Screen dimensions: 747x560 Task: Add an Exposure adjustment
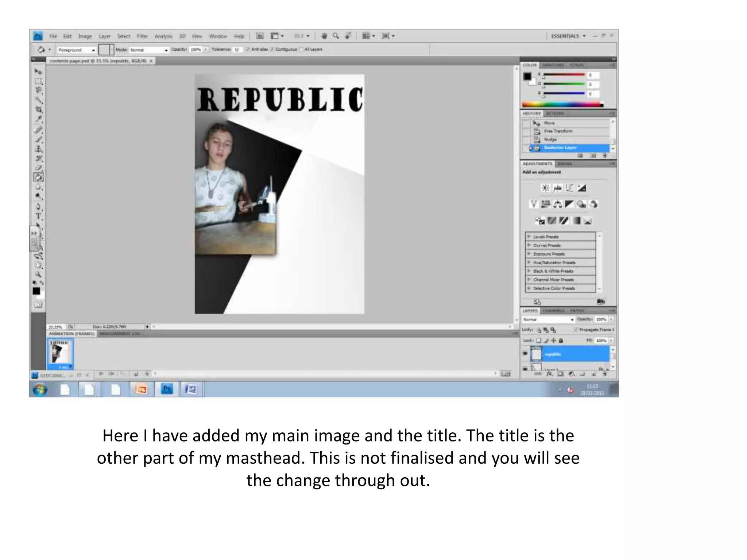point(582,188)
